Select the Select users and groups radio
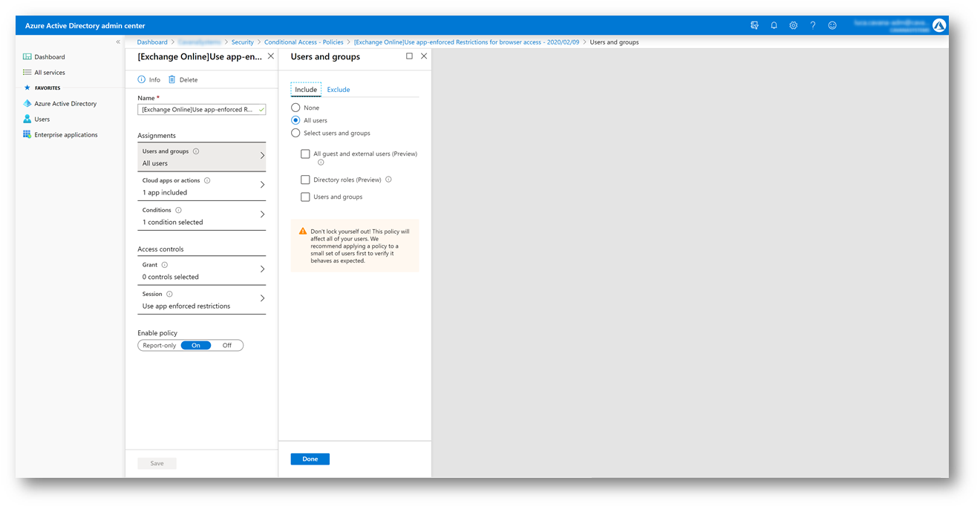The width and height of the screenshot is (980, 509). point(295,133)
